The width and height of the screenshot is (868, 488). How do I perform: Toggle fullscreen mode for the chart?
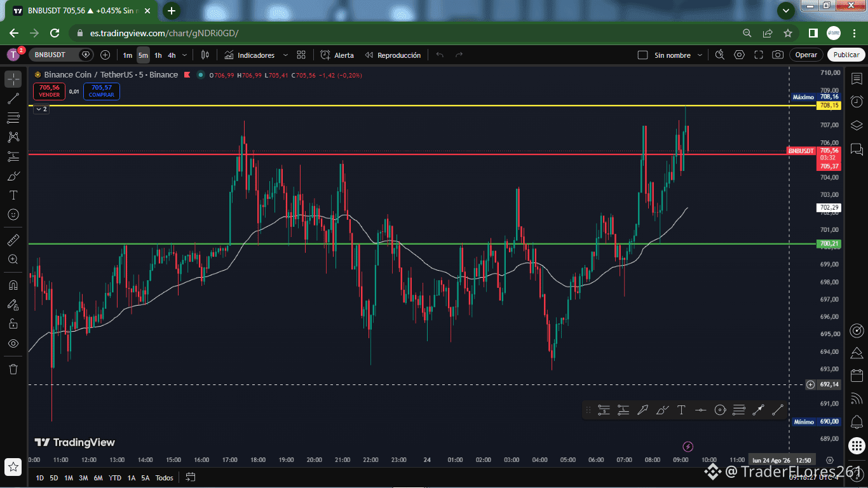click(x=759, y=55)
